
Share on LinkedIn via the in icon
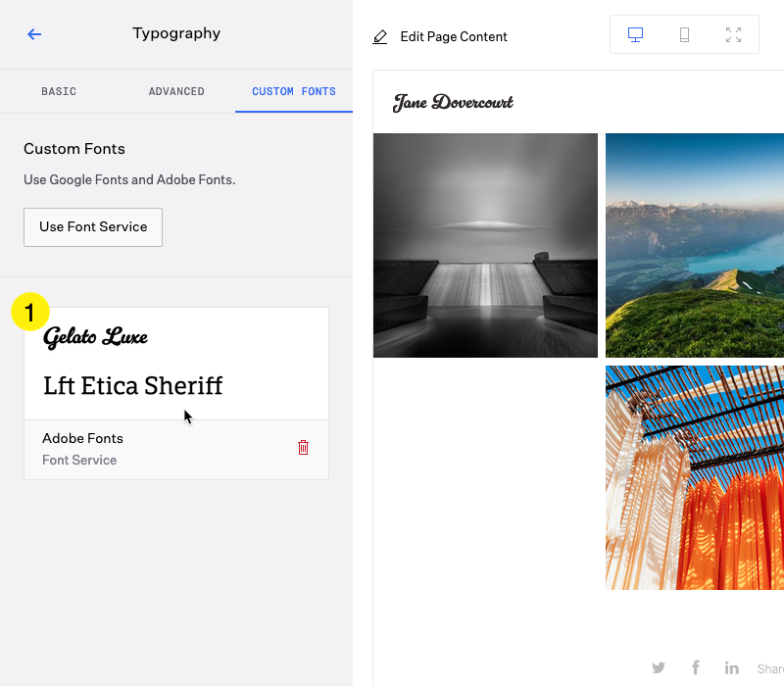[x=731, y=667]
